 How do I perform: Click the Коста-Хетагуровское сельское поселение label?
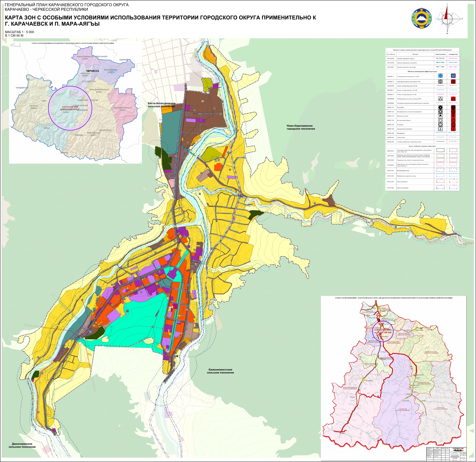click(162, 105)
